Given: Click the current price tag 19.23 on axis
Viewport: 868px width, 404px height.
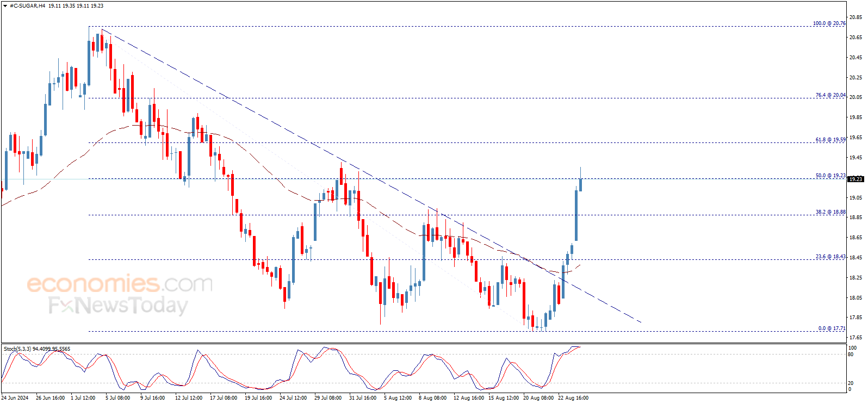Looking at the screenshot, I should click(855, 179).
